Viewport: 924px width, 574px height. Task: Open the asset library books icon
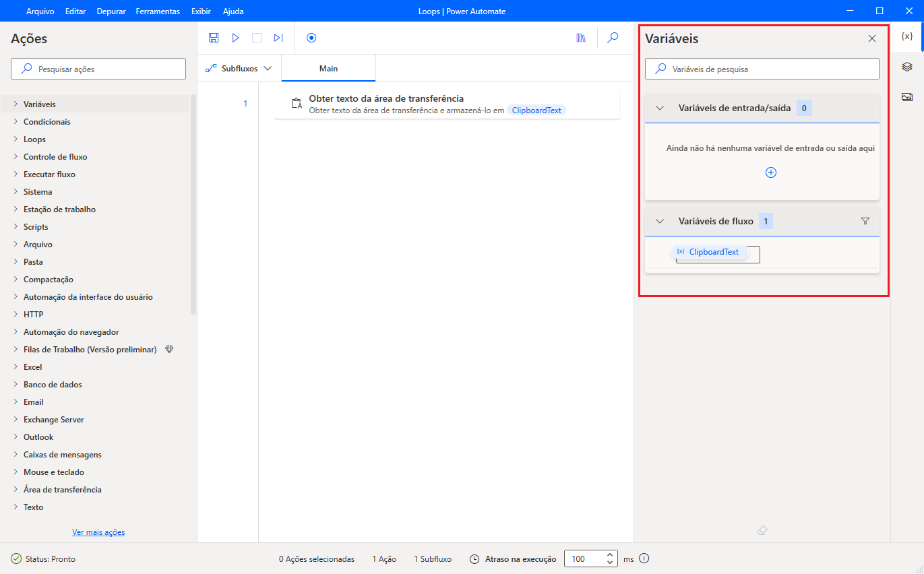click(x=581, y=38)
